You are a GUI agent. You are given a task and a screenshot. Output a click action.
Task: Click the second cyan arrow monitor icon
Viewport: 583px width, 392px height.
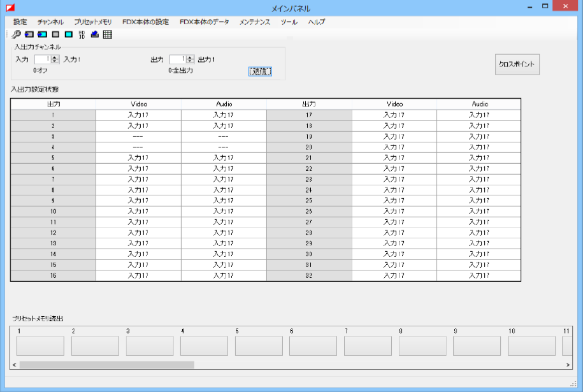(42, 34)
